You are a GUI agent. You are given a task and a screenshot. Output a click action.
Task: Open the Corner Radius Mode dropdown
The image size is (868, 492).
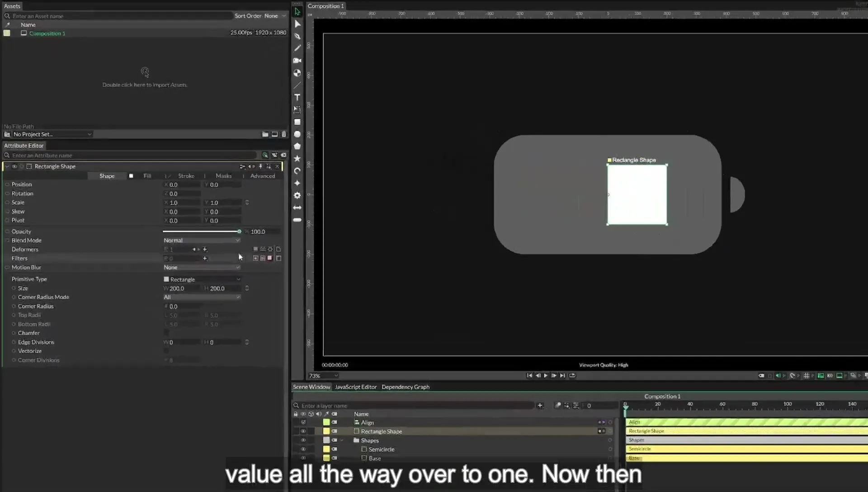point(202,297)
